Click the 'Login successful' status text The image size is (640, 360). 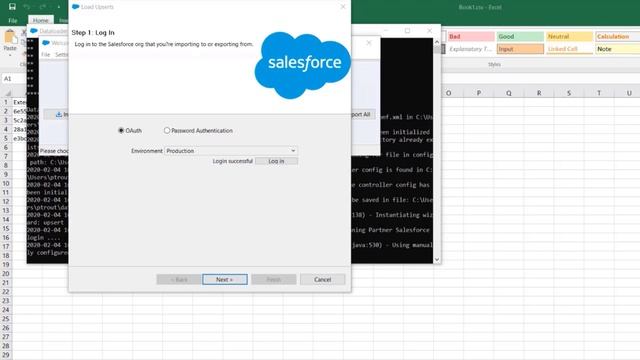coord(233,161)
